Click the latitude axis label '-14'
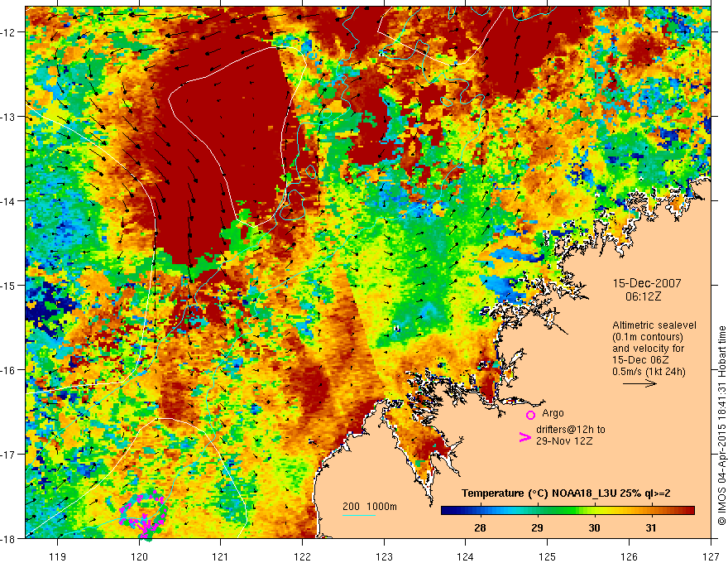This screenshot has height=563, width=728. pyautogui.click(x=9, y=201)
